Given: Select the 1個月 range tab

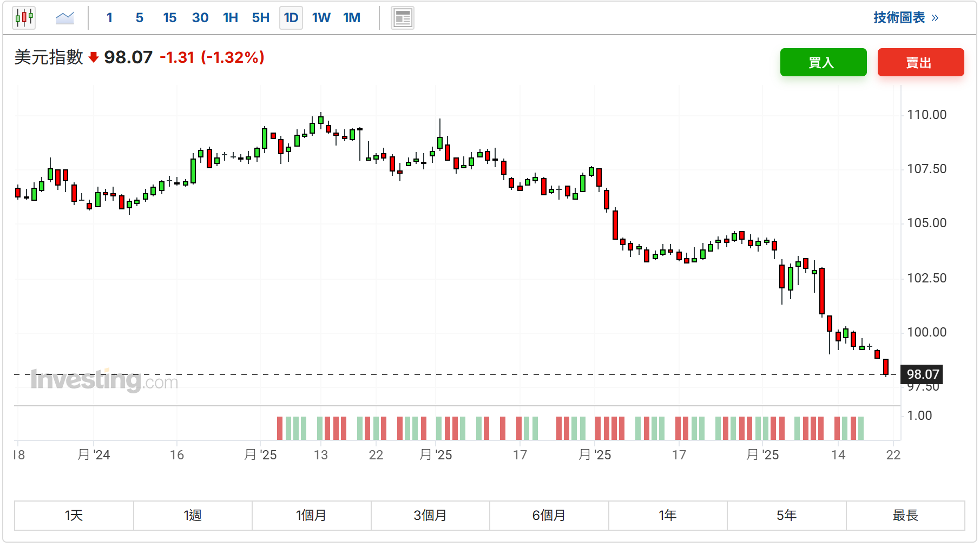Looking at the screenshot, I should pos(312,516).
